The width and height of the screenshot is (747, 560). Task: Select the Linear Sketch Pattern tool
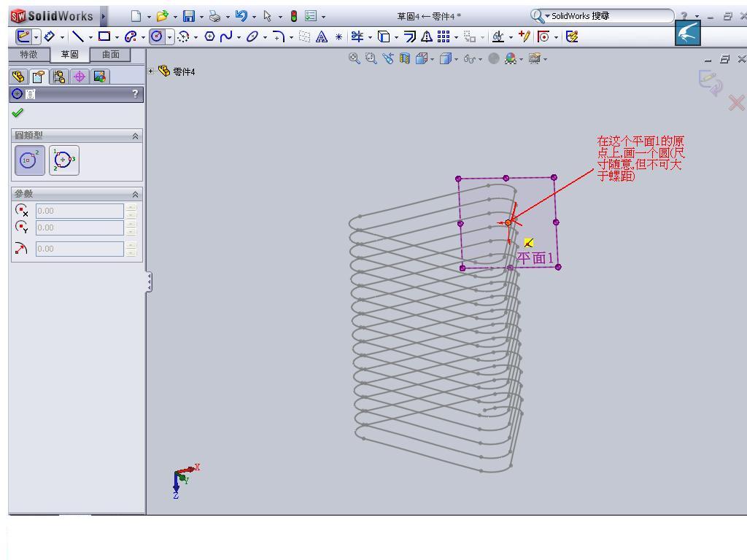(444, 36)
